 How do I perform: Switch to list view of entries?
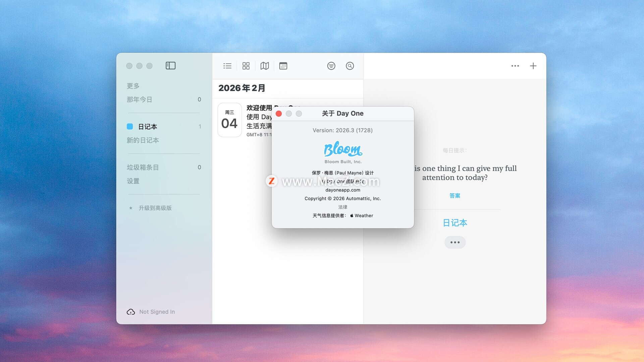click(227, 66)
